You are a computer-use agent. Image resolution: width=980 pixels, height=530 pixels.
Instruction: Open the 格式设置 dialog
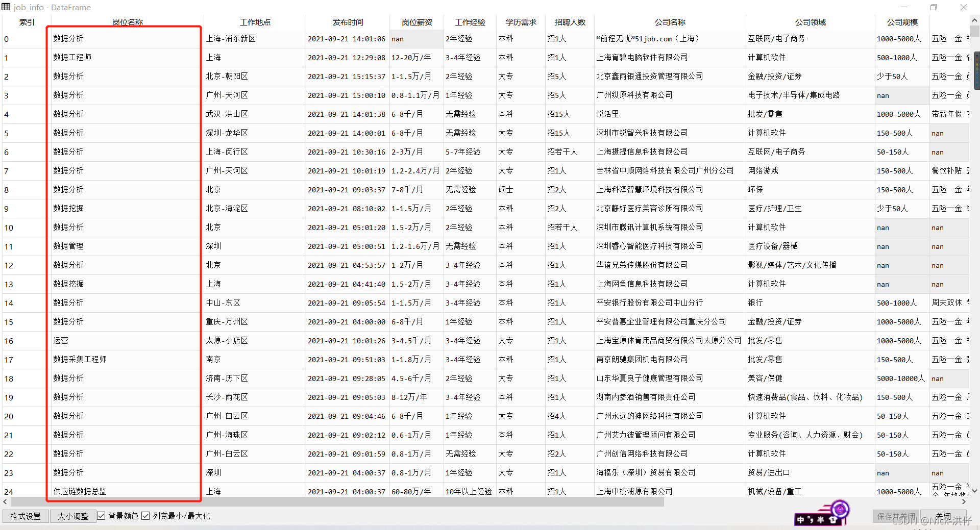pos(25,516)
